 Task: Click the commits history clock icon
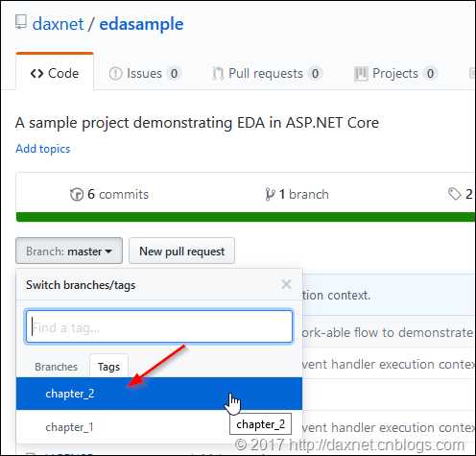click(77, 194)
